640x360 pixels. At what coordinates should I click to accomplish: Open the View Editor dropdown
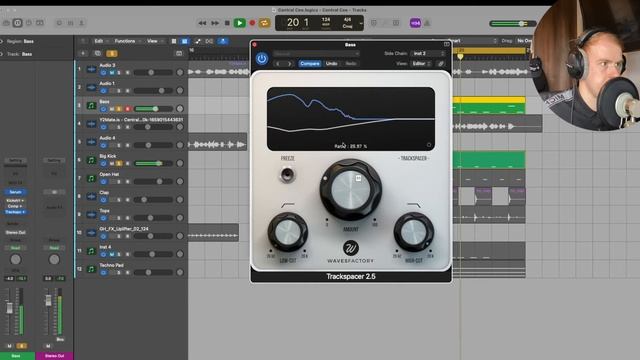pyautogui.click(x=421, y=64)
